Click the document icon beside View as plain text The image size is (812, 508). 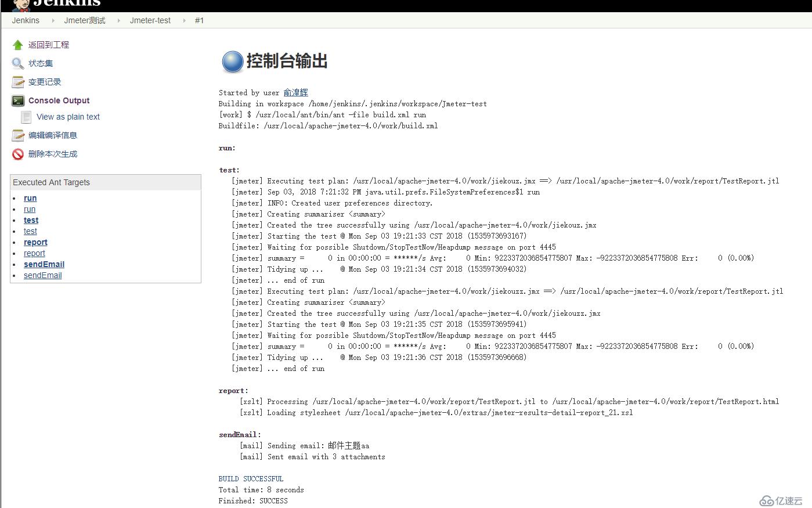point(26,117)
